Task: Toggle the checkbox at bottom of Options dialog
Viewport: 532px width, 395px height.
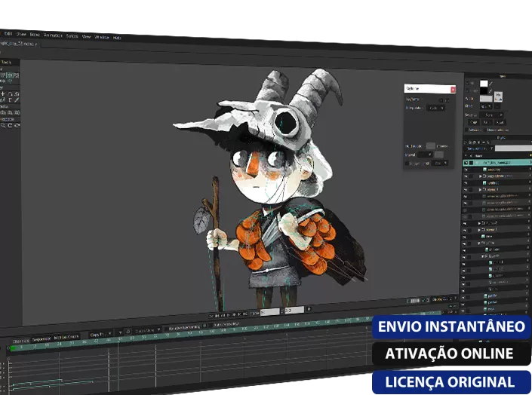Action: coord(407,164)
